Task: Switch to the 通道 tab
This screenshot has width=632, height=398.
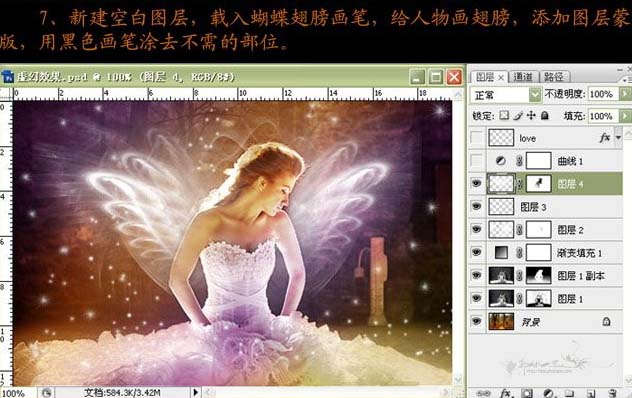Action: (x=523, y=77)
